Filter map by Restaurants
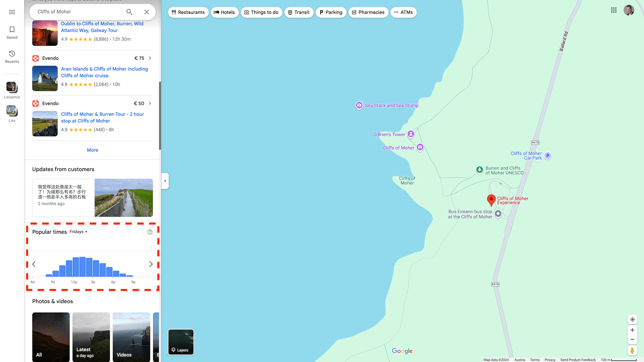 (188, 12)
